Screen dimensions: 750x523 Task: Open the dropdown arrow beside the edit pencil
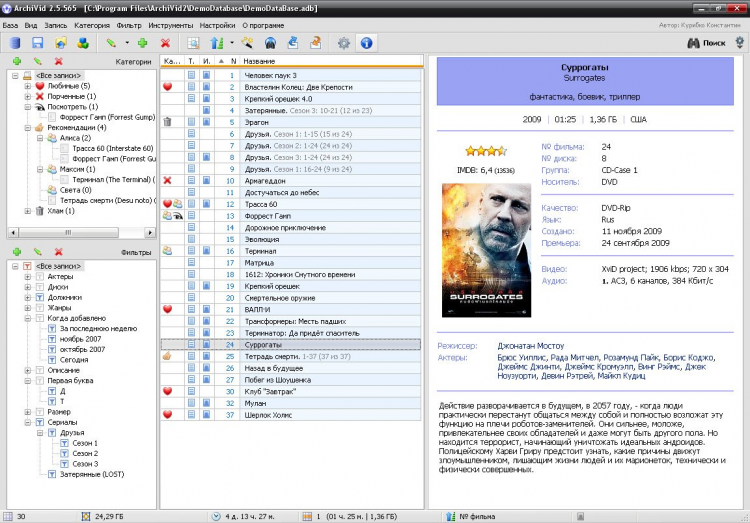click(127, 43)
